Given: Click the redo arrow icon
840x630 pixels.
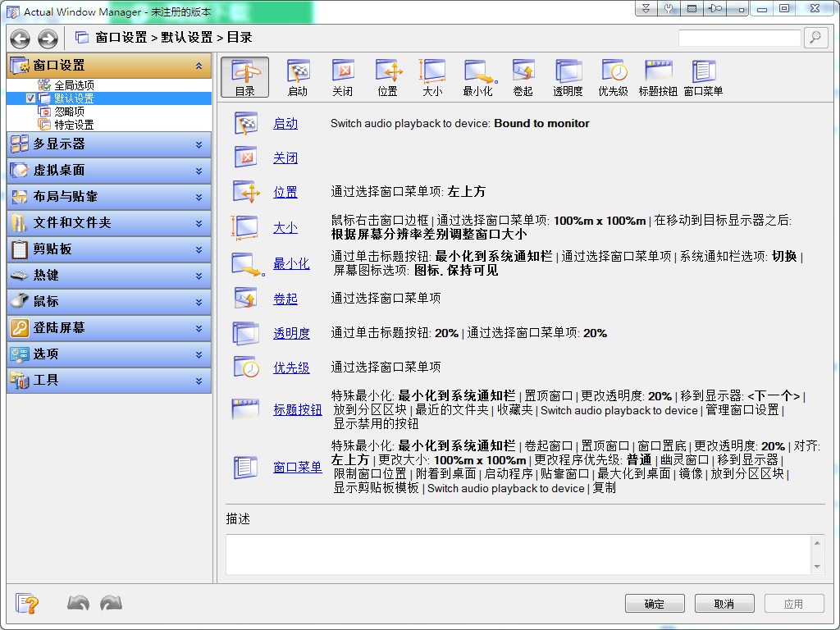Looking at the screenshot, I should (111, 603).
